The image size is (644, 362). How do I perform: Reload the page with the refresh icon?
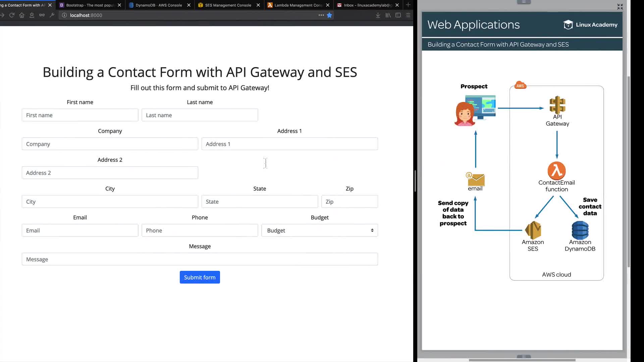(x=12, y=15)
